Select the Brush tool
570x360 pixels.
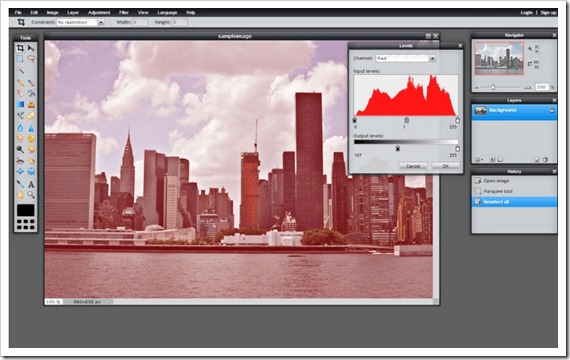(31, 83)
